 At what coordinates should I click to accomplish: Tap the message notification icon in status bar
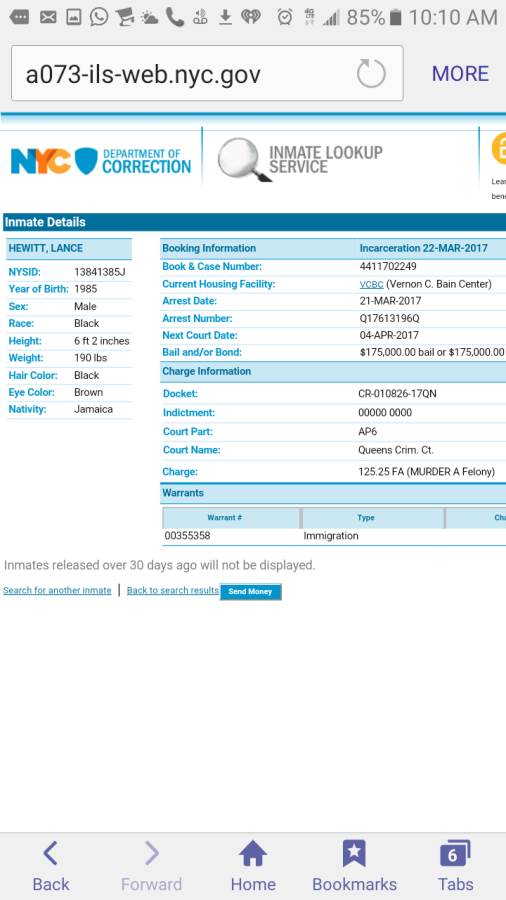[20, 18]
